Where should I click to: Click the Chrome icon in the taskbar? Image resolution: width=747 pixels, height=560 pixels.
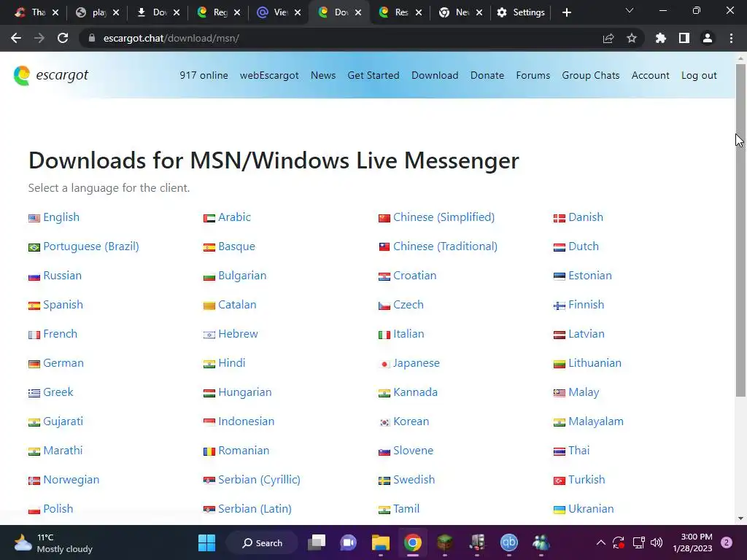point(413,542)
